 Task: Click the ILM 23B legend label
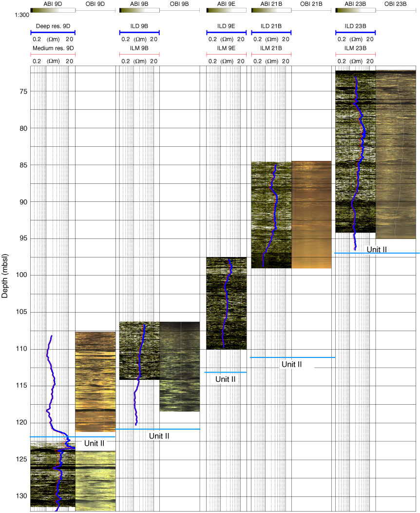(x=355, y=48)
